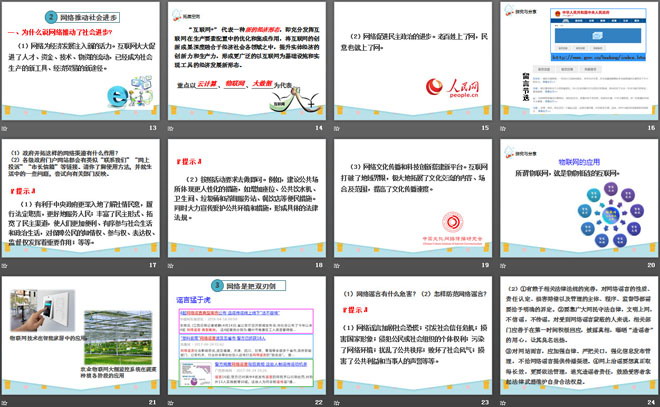
Task: Select slide 23 thumbnail about 网络谣言 questions
Action: [x=413, y=335]
